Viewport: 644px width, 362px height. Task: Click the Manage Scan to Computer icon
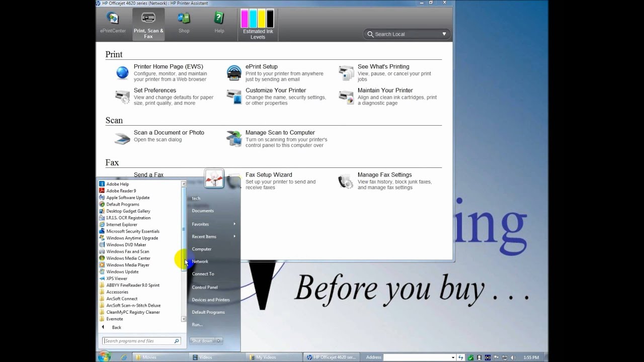pyautogui.click(x=234, y=139)
